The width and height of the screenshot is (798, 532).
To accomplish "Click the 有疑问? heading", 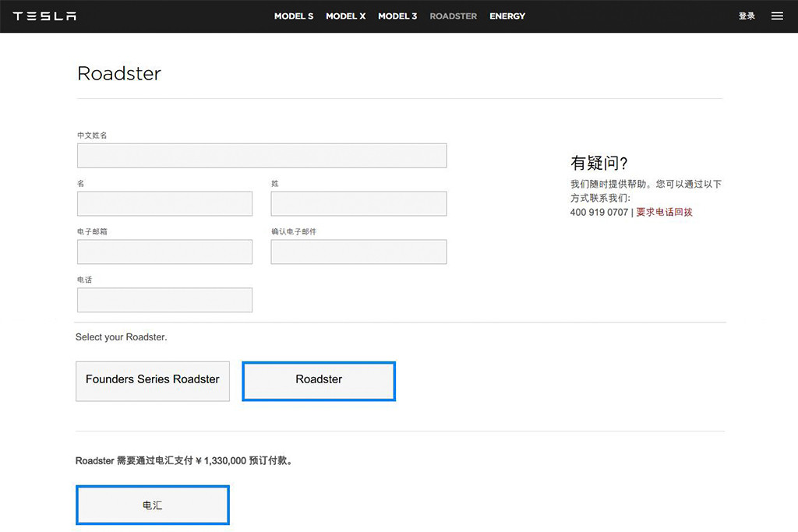I will coord(599,163).
